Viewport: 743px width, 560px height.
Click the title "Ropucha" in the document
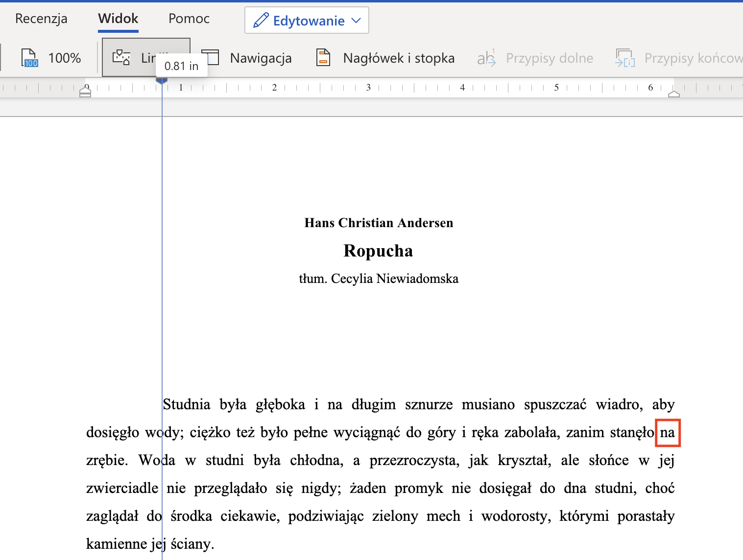[x=378, y=251]
